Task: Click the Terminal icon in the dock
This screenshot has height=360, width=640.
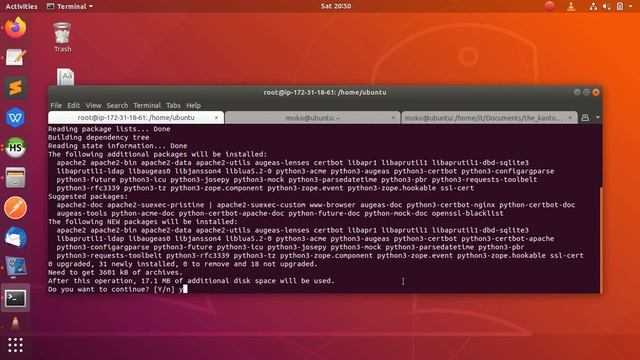Action: tap(16, 298)
